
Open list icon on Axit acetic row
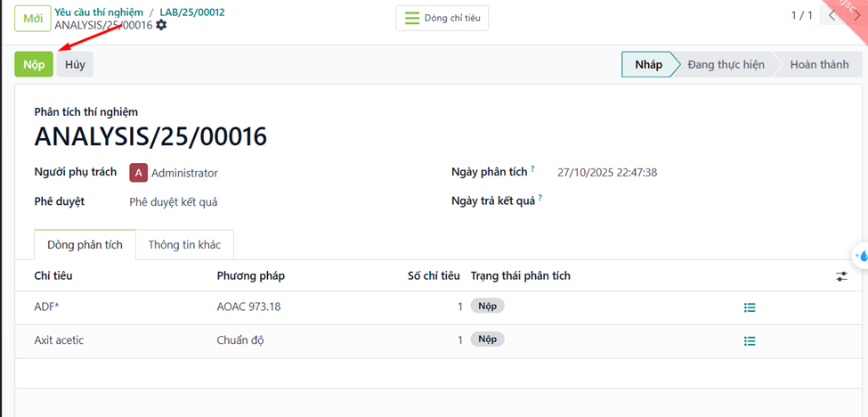pyautogui.click(x=750, y=341)
